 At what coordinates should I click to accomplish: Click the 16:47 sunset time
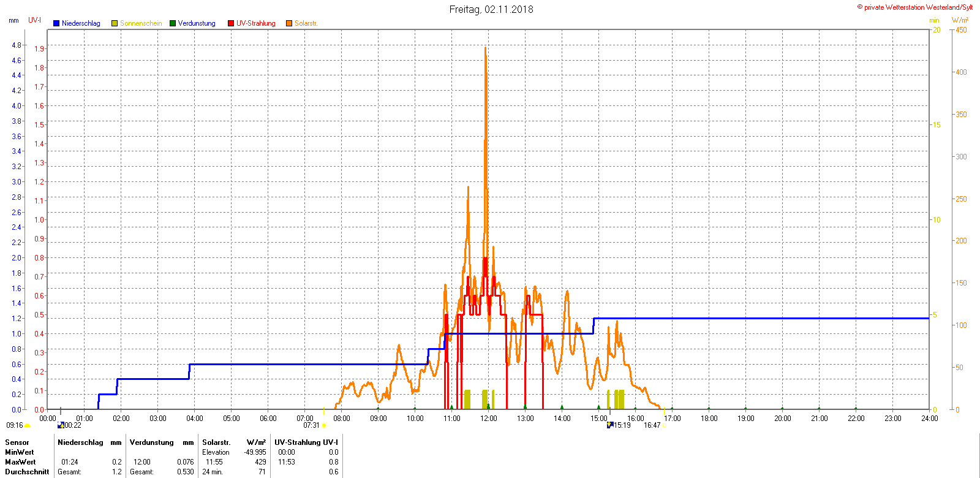652,425
